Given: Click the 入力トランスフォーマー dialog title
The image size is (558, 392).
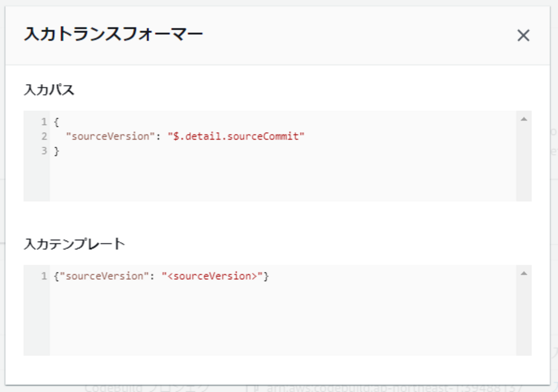Looking at the screenshot, I should click(x=113, y=35).
